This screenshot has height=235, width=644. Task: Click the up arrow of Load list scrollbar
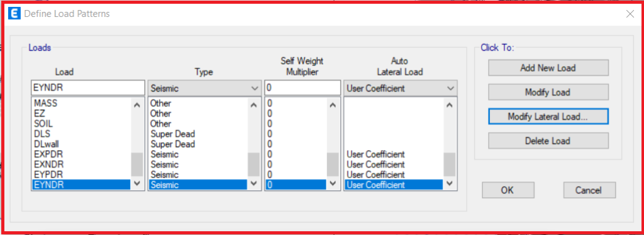pos(136,105)
